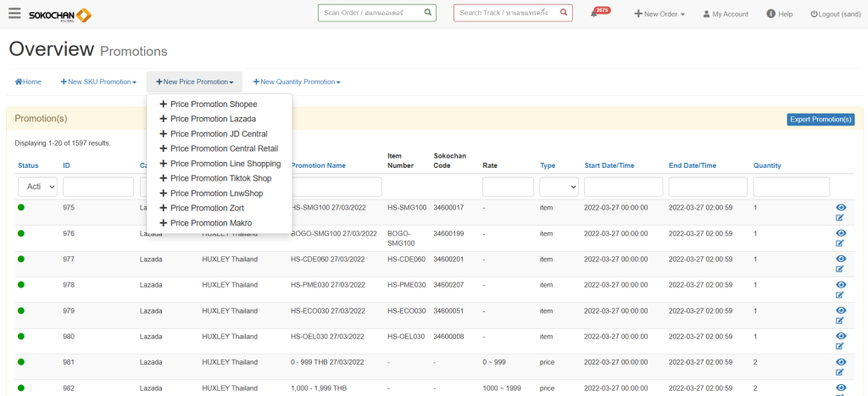Click edit icon for promotion 975

(x=840, y=218)
